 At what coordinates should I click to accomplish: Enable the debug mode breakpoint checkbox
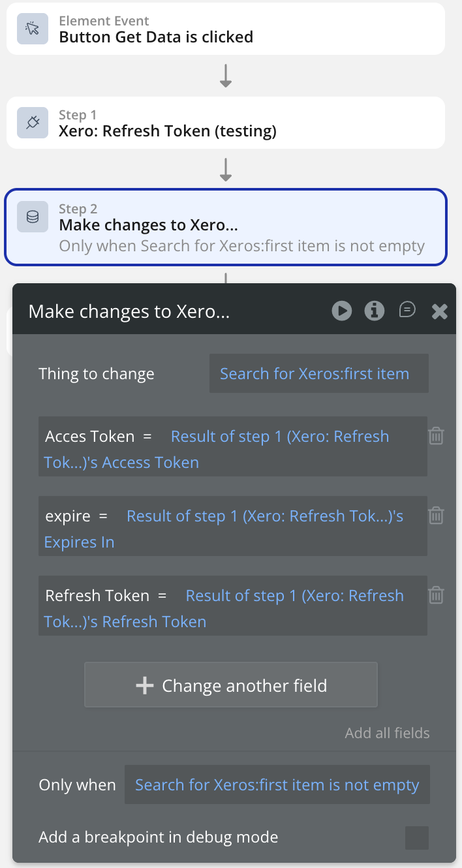(416, 837)
